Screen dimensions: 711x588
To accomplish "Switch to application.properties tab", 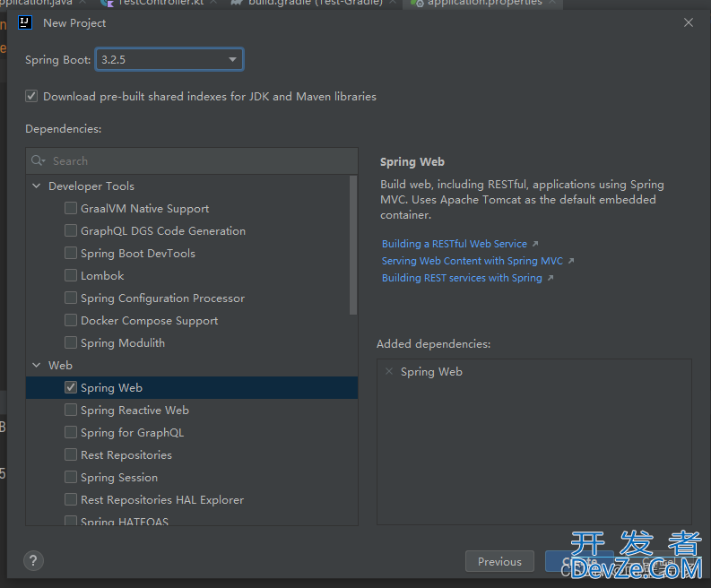I will pos(483,4).
